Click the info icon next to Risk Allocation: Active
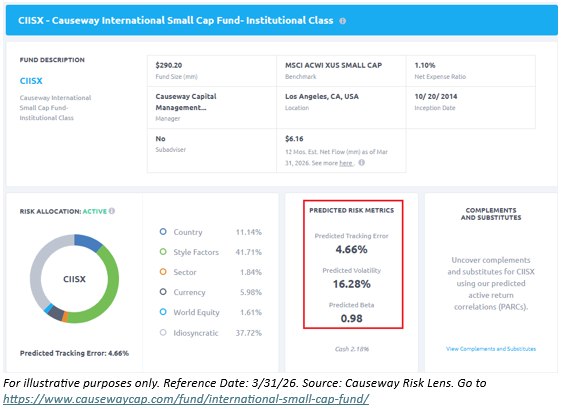Screen dimensions: 565x409 click(112, 211)
